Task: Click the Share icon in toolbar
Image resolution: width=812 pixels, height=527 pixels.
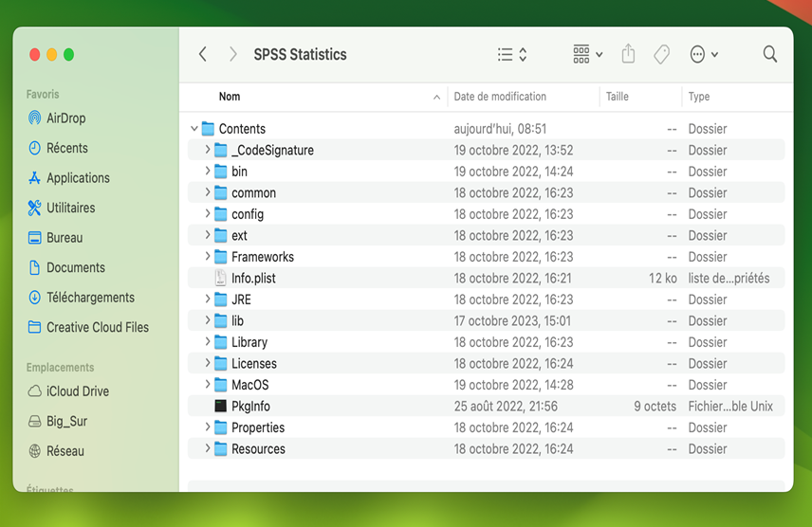Action: pos(628,55)
